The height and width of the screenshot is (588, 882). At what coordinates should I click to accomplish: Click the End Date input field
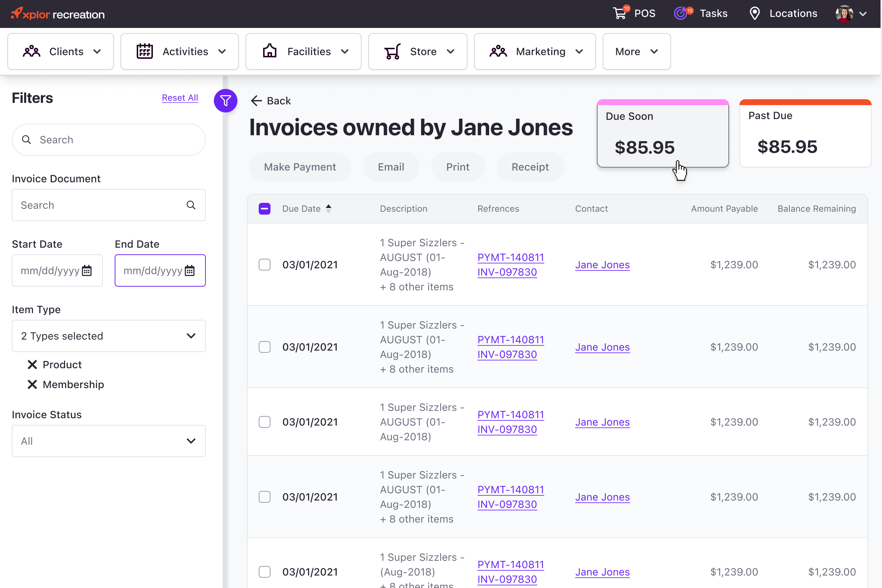[x=159, y=270]
